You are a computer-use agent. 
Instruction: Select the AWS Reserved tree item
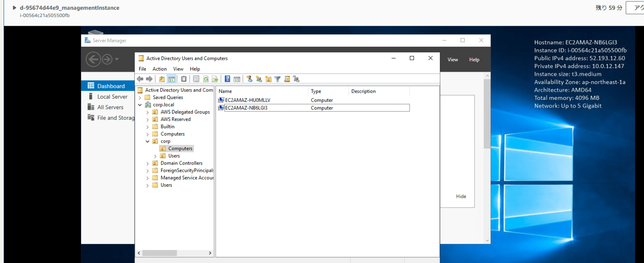tap(175, 119)
